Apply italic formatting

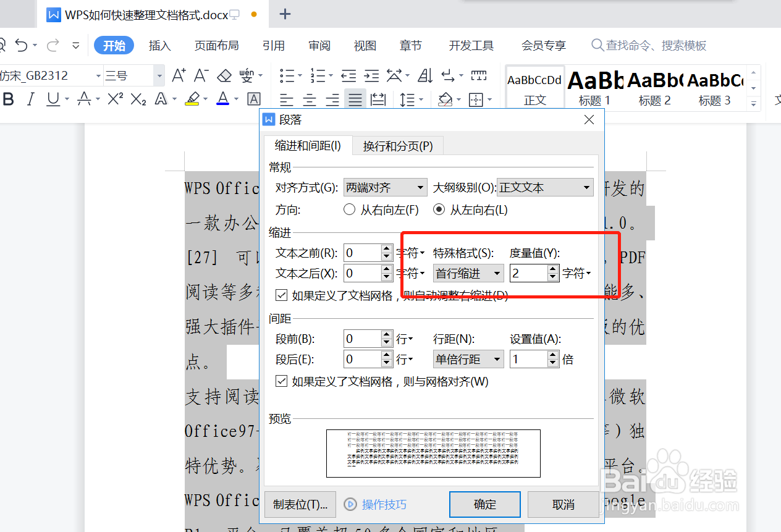click(30, 99)
